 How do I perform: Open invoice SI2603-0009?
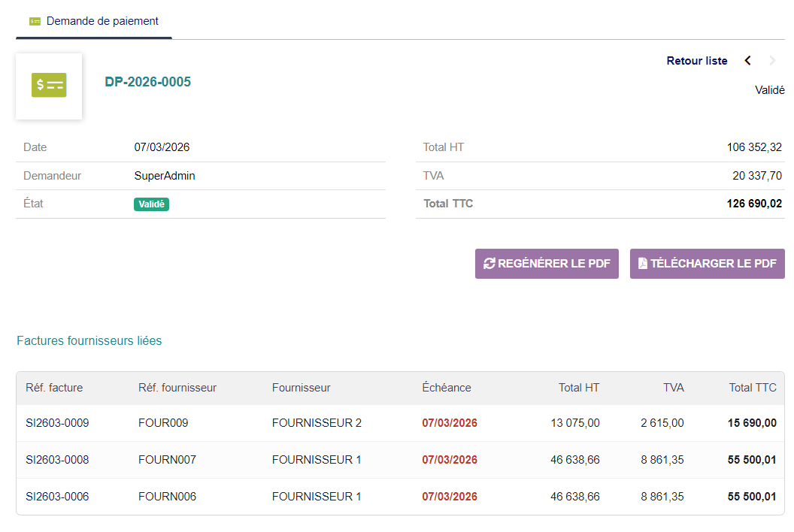point(57,423)
